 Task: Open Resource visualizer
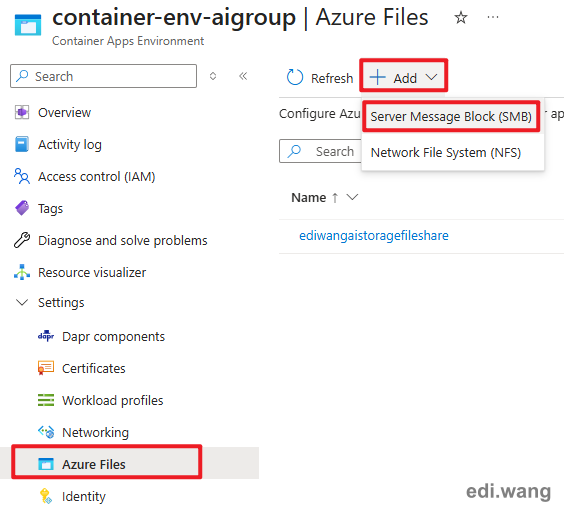(92, 272)
